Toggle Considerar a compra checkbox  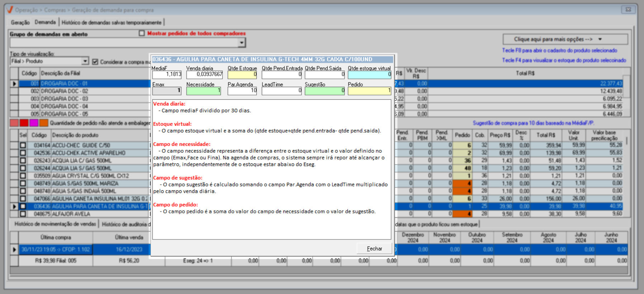(x=95, y=62)
